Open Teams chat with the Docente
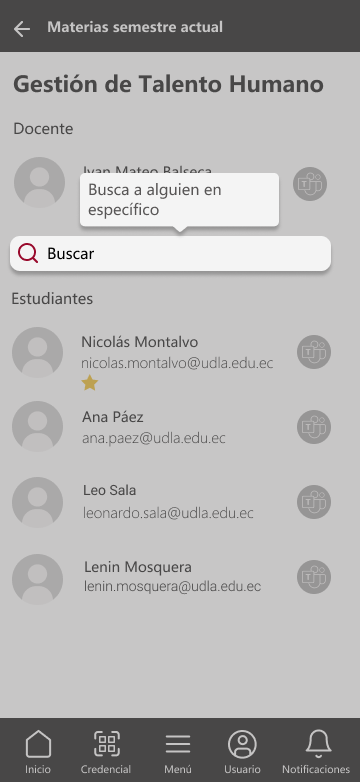This screenshot has height=782, width=360. click(310, 184)
